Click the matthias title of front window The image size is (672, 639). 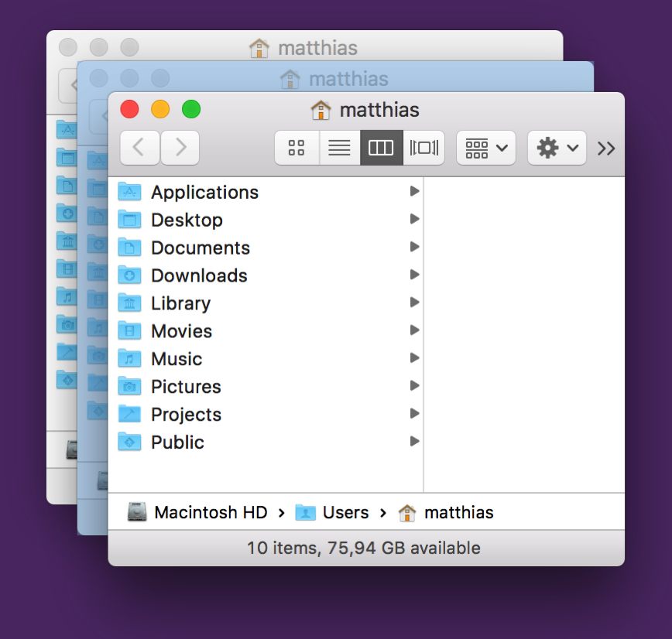379,110
